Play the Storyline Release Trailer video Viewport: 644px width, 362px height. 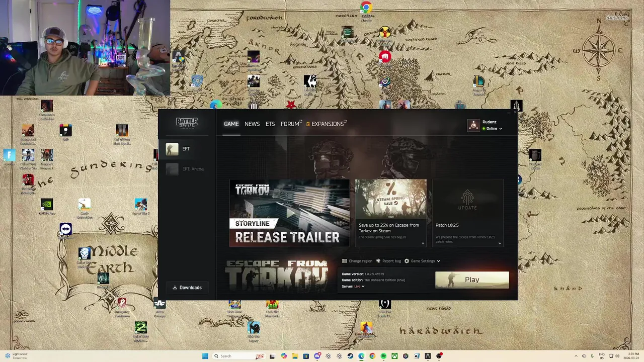click(289, 213)
